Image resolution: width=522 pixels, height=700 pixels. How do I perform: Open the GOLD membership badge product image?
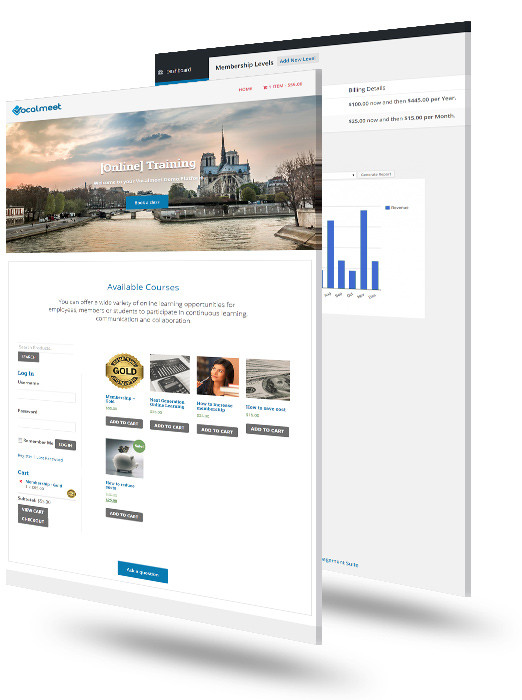(124, 371)
